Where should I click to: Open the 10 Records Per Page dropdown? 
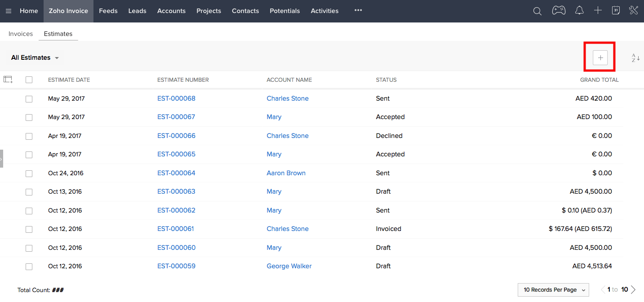[x=553, y=290]
